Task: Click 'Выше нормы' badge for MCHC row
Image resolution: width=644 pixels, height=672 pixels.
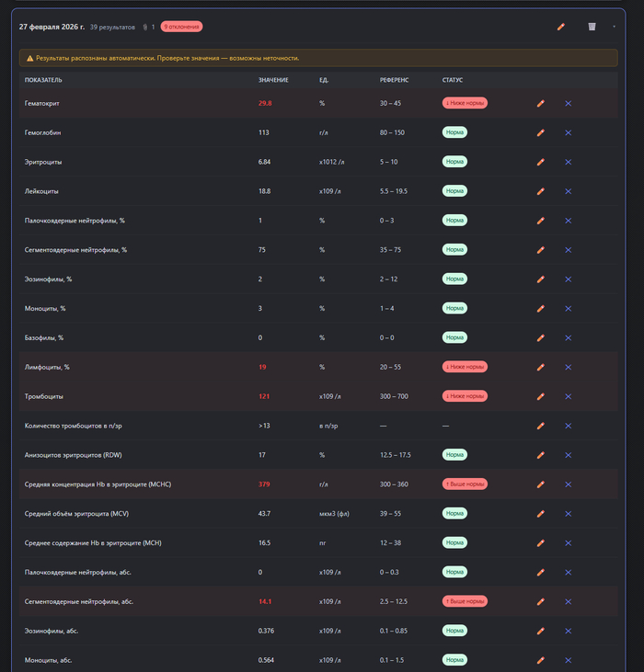Action: [x=464, y=484]
